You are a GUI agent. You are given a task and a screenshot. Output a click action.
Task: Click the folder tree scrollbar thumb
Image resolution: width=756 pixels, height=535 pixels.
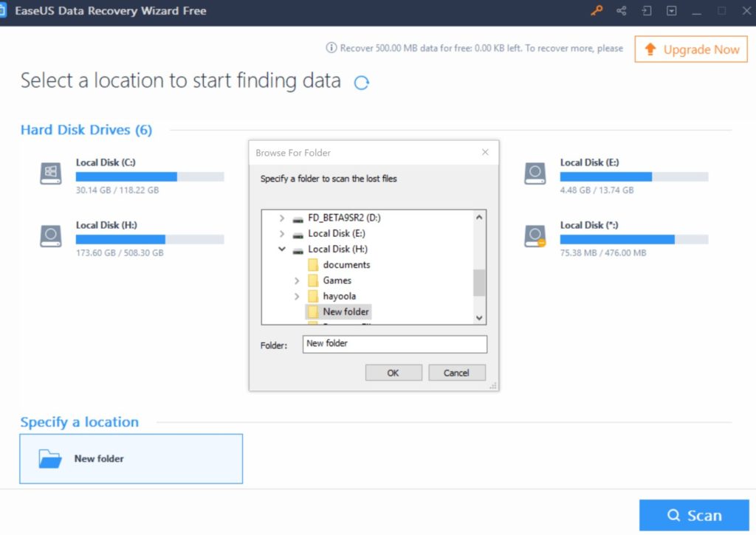pos(479,283)
